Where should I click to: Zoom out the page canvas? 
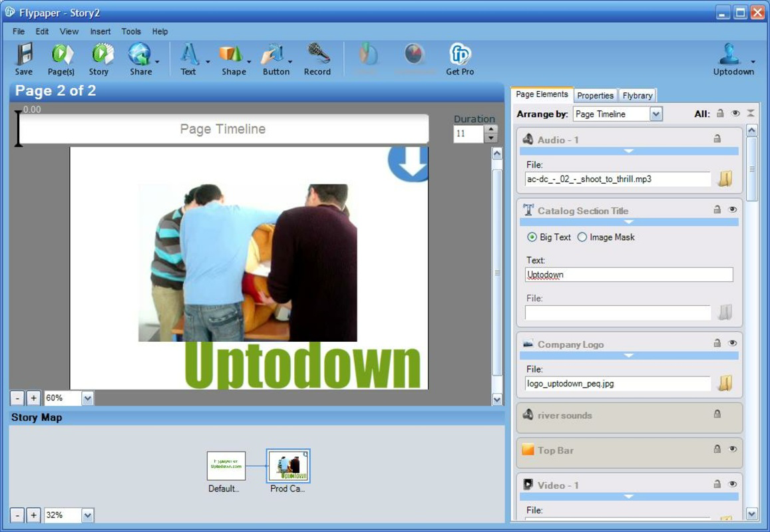click(x=17, y=398)
